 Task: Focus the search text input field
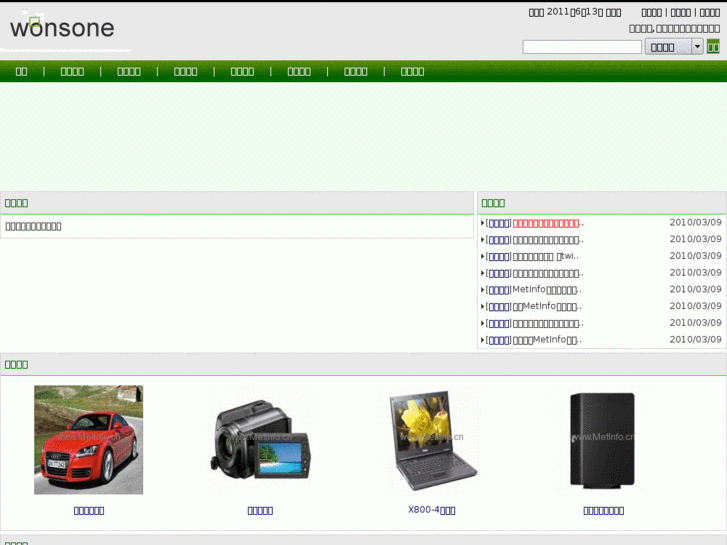point(582,47)
